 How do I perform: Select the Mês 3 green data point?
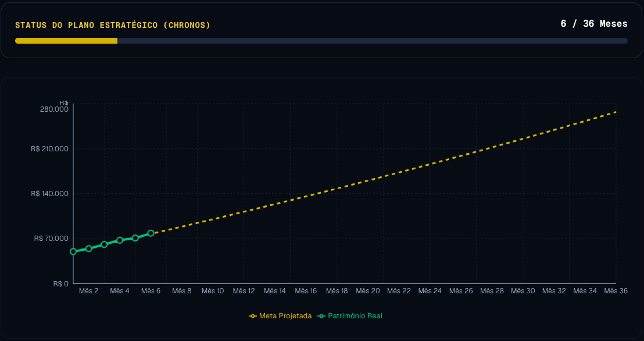pyautogui.click(x=104, y=244)
